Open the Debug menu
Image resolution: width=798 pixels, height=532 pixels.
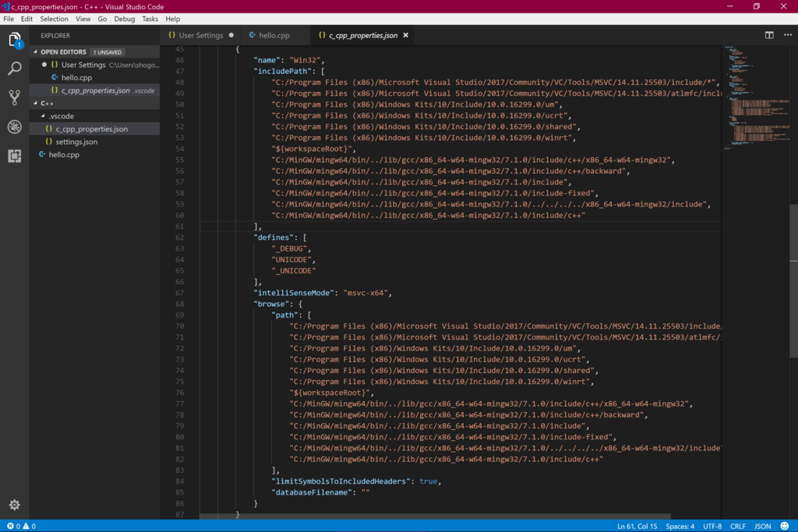point(124,19)
